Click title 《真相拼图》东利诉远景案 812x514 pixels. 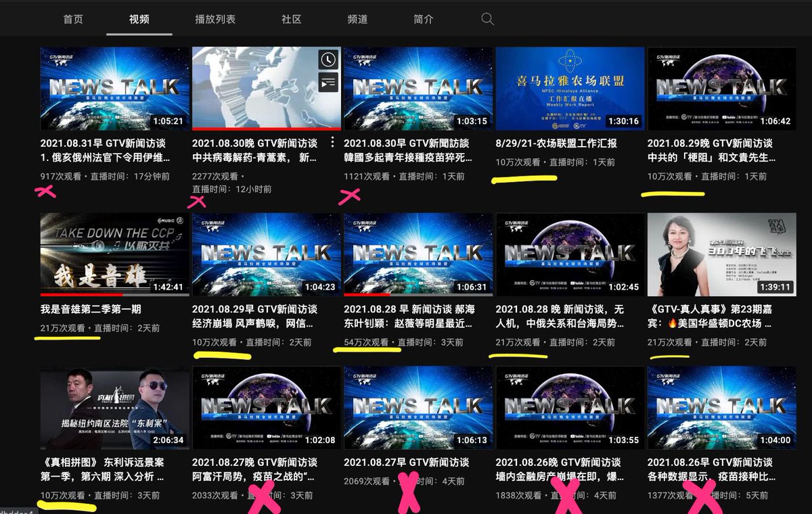click(x=104, y=469)
